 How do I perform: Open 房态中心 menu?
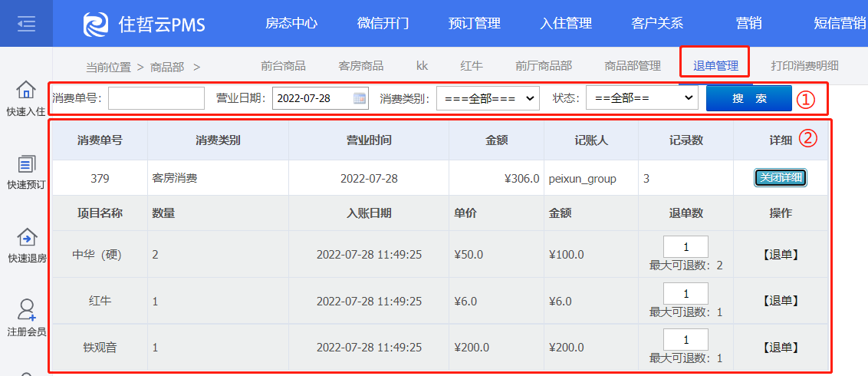pos(291,23)
